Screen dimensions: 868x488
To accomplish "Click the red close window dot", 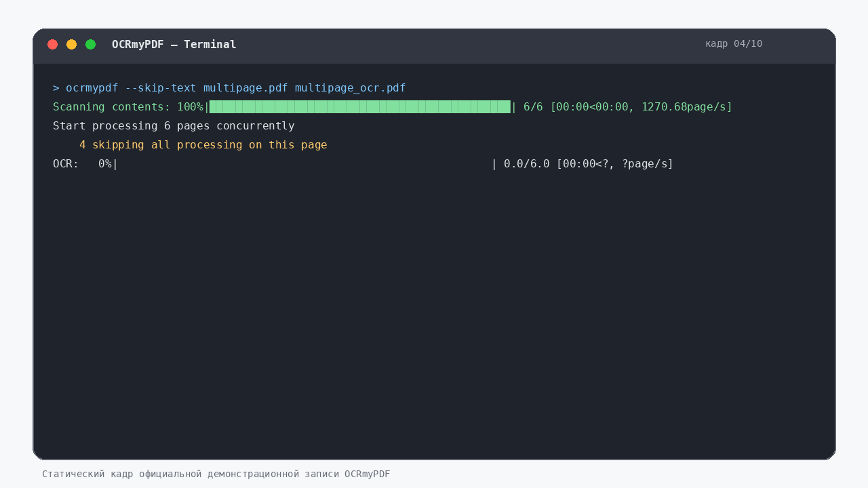I will [52, 45].
